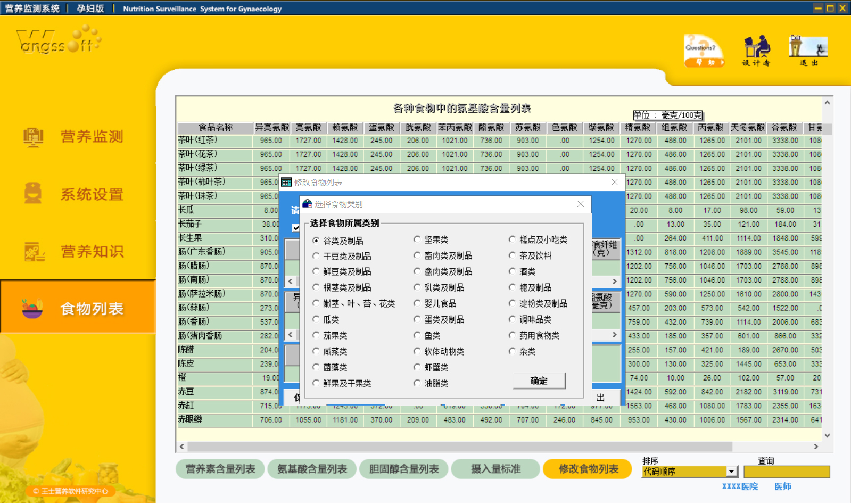Select 调味品类 radio button
Screen dimensions: 851x504
point(513,319)
